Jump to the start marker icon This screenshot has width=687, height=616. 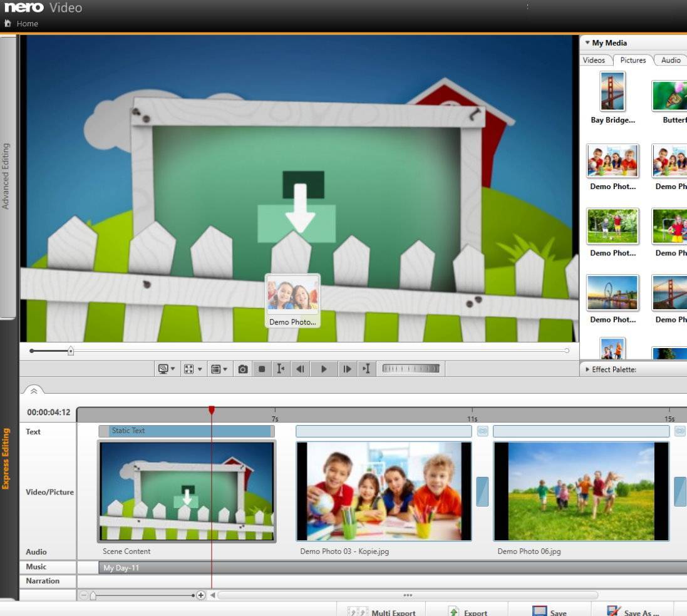click(281, 369)
